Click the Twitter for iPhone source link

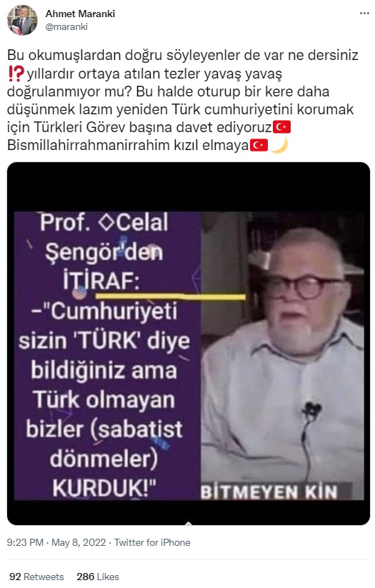coord(152,542)
